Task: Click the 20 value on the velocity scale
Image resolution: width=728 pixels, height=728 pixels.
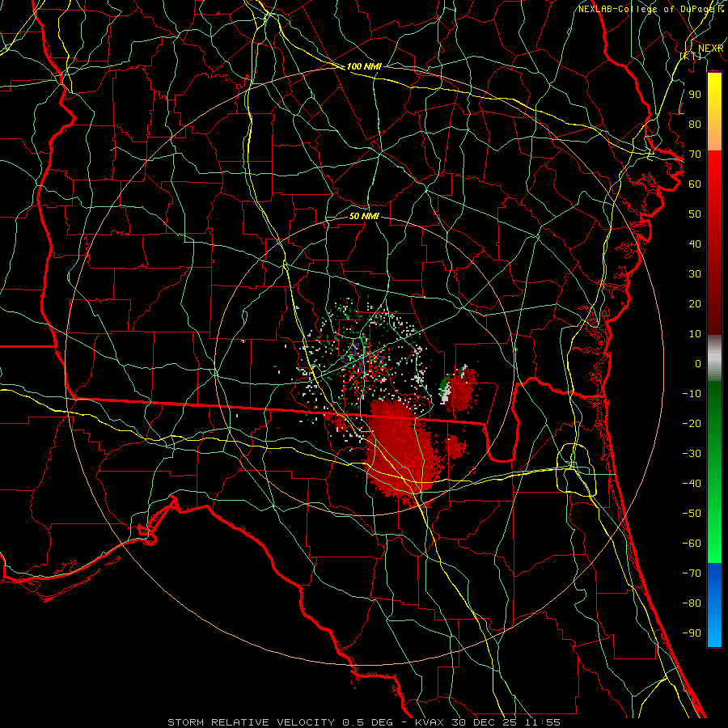Action: point(695,304)
